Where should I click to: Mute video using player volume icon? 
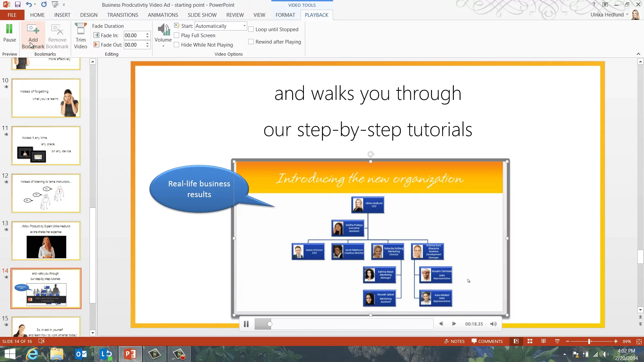tap(493, 324)
